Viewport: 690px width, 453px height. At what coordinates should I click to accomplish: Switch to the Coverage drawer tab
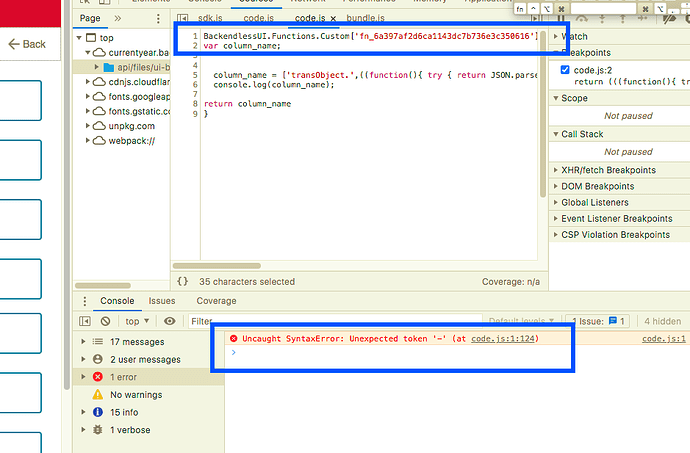pyautogui.click(x=216, y=301)
